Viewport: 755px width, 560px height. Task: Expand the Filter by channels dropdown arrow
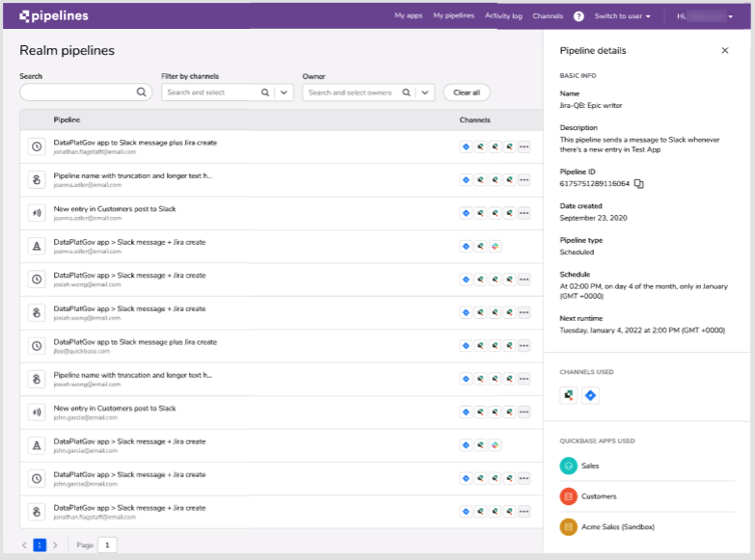(x=284, y=93)
